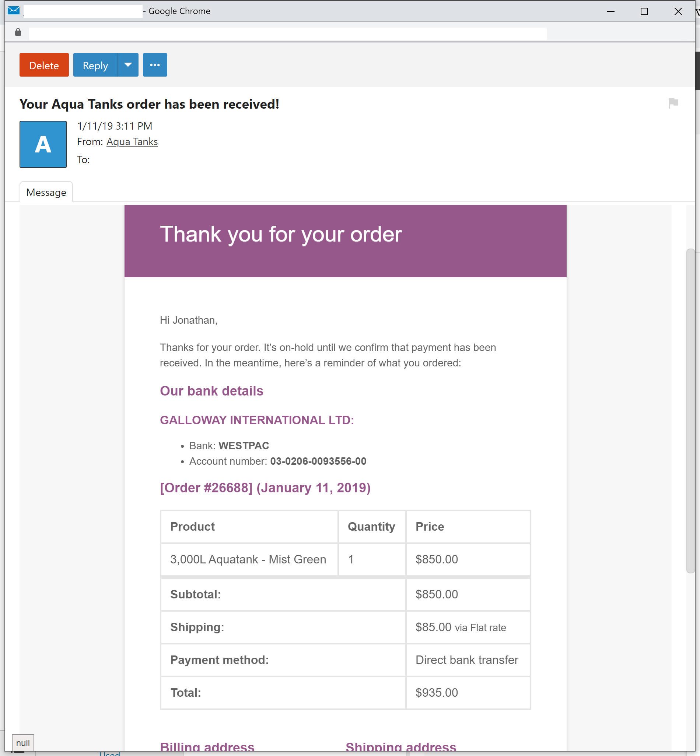Open the more actions ellipsis menu
The width and height of the screenshot is (700, 756).
(154, 65)
